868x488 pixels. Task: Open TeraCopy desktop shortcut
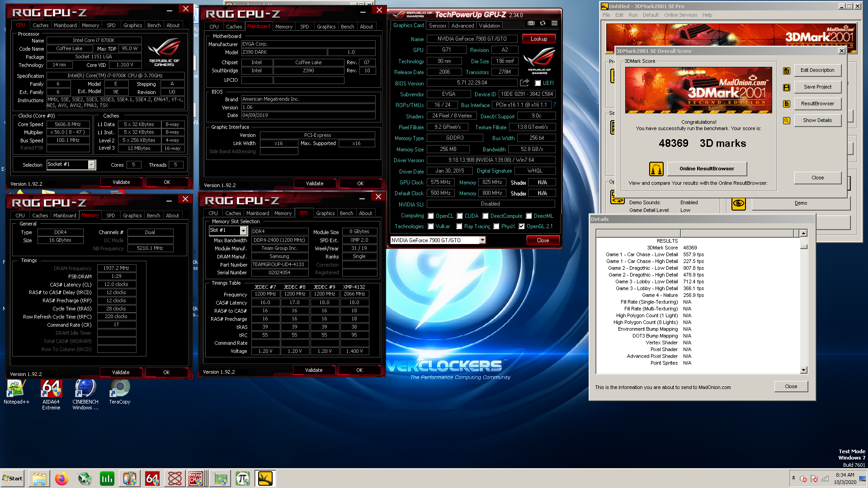point(120,392)
